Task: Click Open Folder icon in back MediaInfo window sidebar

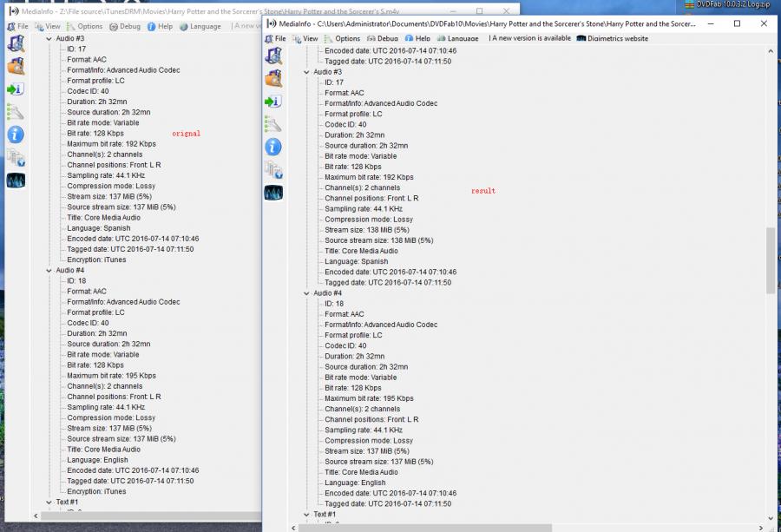Action: 16,66
